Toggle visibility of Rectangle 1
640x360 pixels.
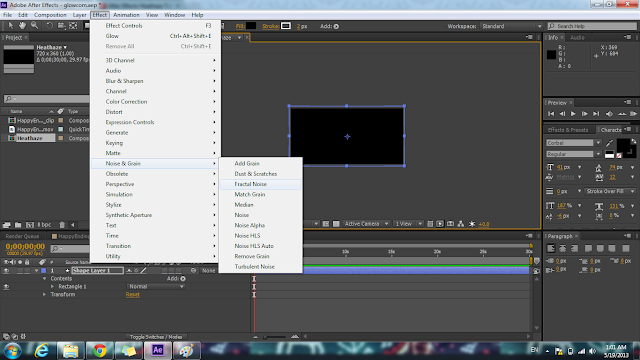point(6,287)
